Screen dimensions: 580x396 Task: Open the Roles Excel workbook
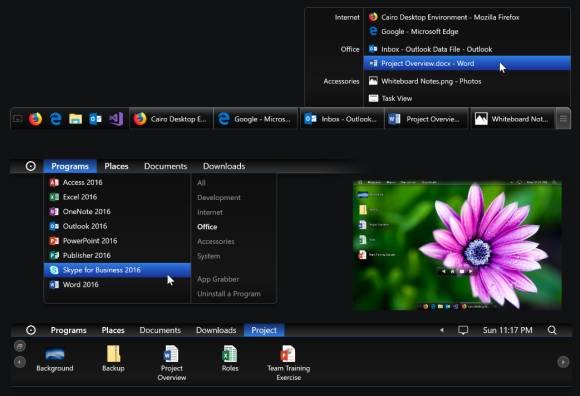pyautogui.click(x=230, y=359)
